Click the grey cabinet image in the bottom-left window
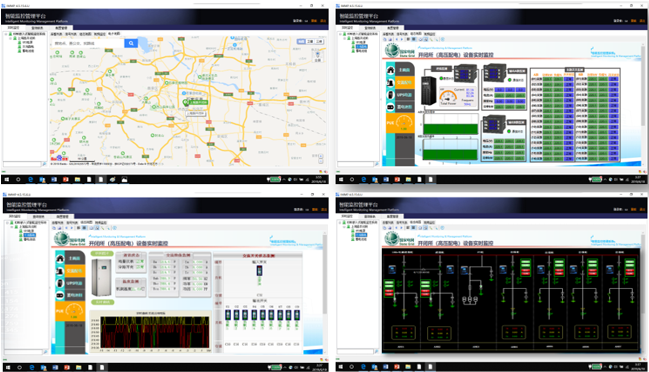The width and height of the screenshot is (649, 372). click(x=102, y=278)
